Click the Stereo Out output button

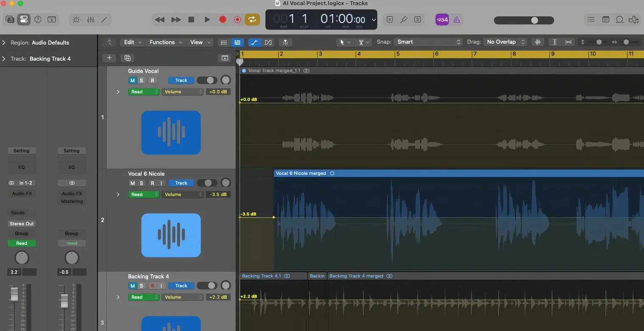(x=22, y=224)
